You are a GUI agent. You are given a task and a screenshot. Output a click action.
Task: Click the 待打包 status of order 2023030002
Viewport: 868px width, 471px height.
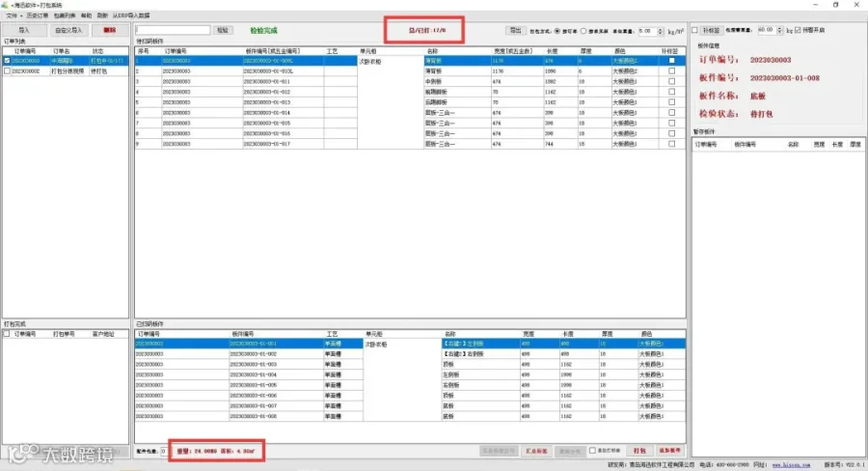click(98, 70)
